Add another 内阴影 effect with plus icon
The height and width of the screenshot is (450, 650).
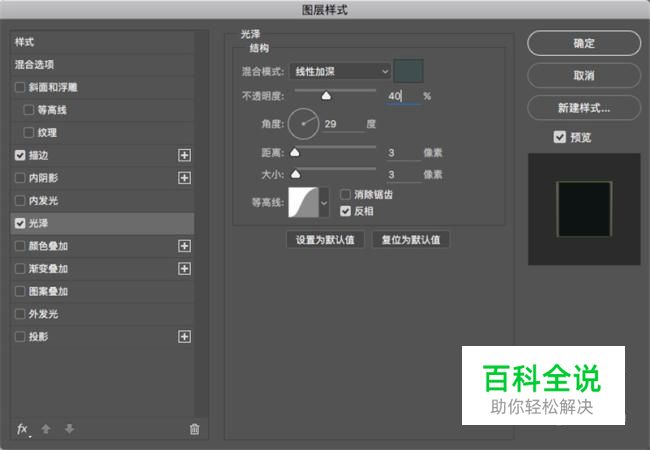point(184,178)
